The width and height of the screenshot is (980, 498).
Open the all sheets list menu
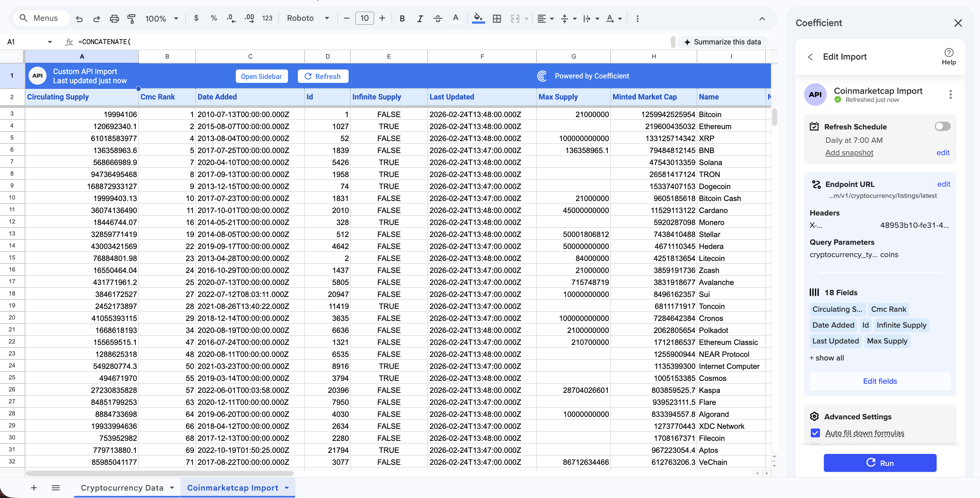coord(56,488)
